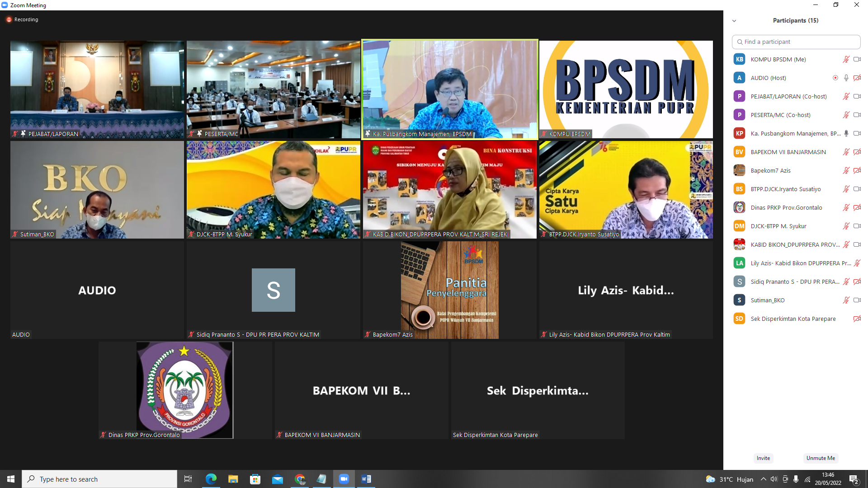
Task: Launch Google Chrome from the taskbar
Action: [x=300, y=479]
